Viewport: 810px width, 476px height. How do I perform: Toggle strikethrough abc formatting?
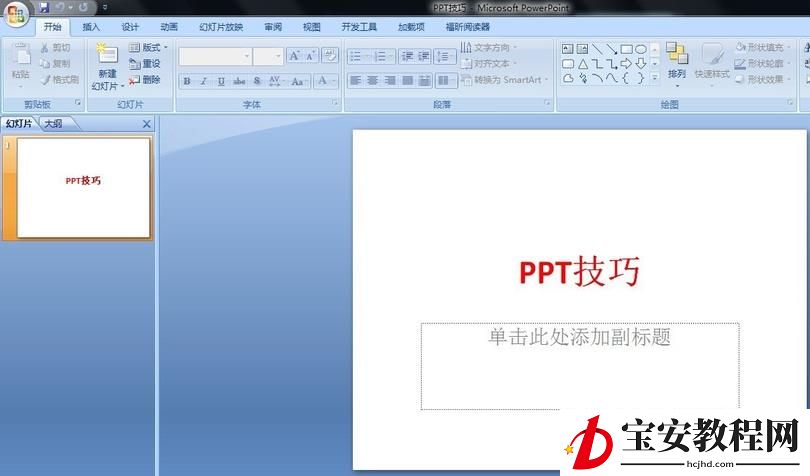pyautogui.click(x=239, y=81)
